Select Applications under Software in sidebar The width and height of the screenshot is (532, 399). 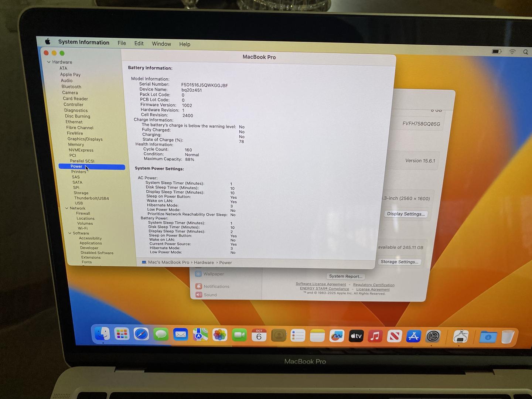pos(91,243)
